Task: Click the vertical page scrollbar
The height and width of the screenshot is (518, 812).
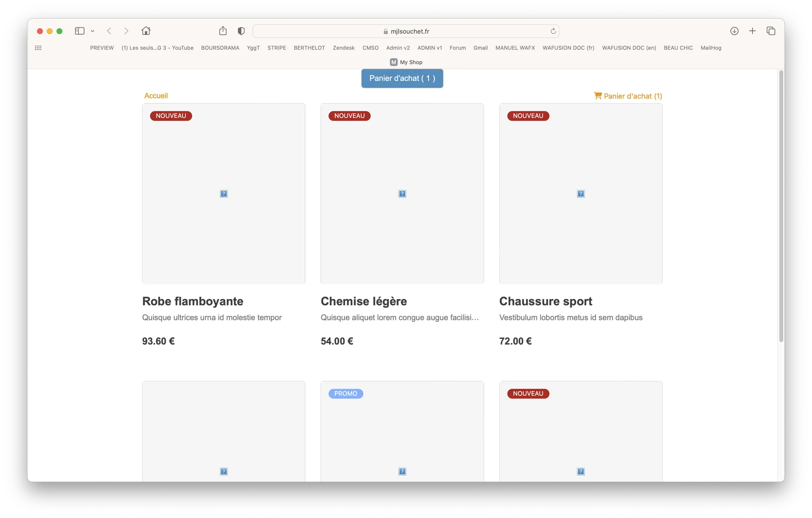Action: (x=781, y=206)
